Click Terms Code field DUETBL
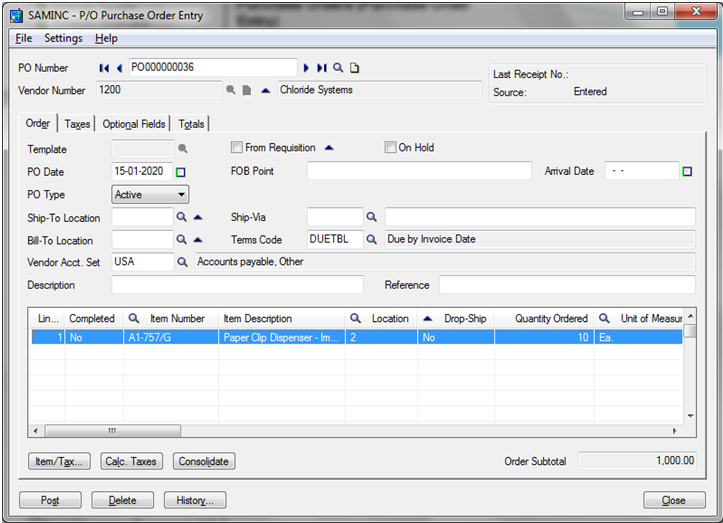This screenshot has width=723, height=523. [335, 239]
